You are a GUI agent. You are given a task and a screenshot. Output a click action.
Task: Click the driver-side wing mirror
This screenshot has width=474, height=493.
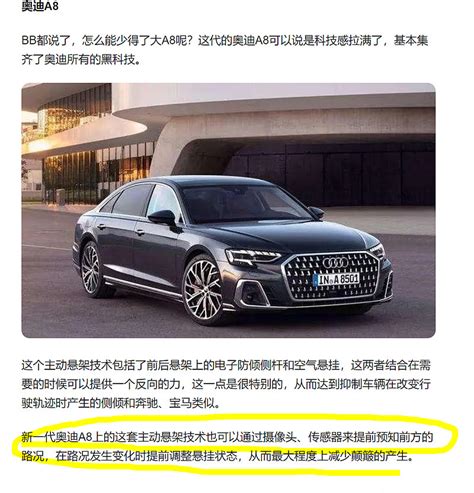(x=163, y=217)
